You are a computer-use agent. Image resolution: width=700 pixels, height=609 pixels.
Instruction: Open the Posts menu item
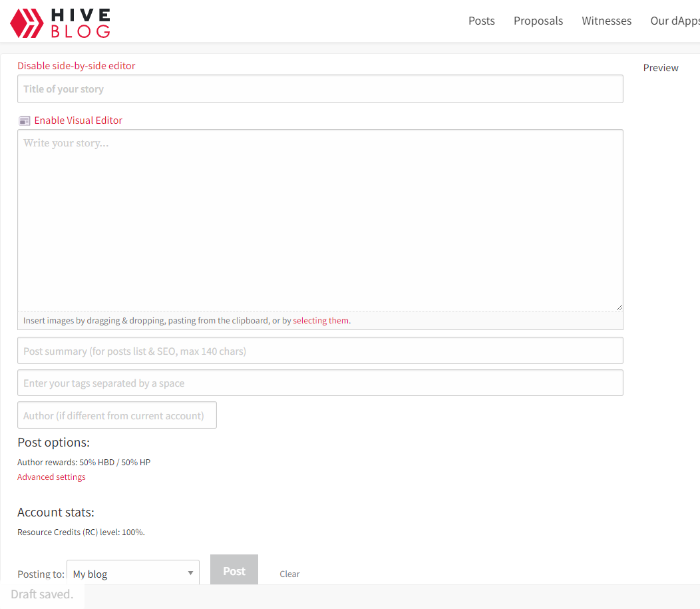[x=481, y=21]
